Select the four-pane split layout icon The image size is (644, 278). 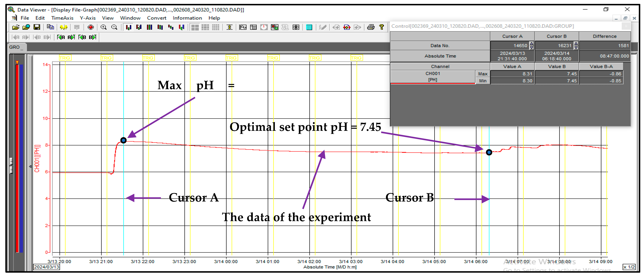(x=195, y=27)
